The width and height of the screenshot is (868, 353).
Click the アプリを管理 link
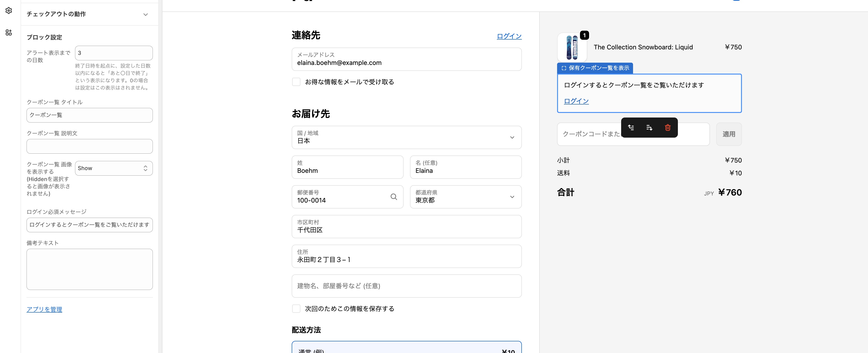44,309
